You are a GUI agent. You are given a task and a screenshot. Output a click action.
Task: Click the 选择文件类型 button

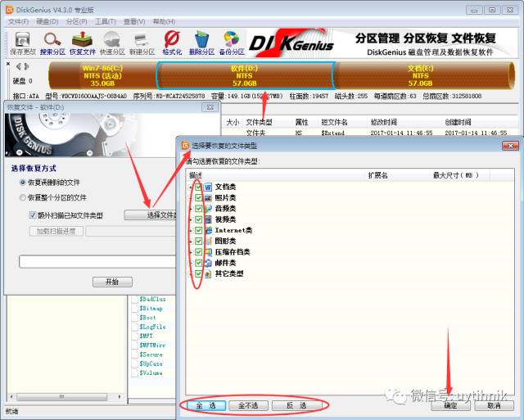(150, 215)
